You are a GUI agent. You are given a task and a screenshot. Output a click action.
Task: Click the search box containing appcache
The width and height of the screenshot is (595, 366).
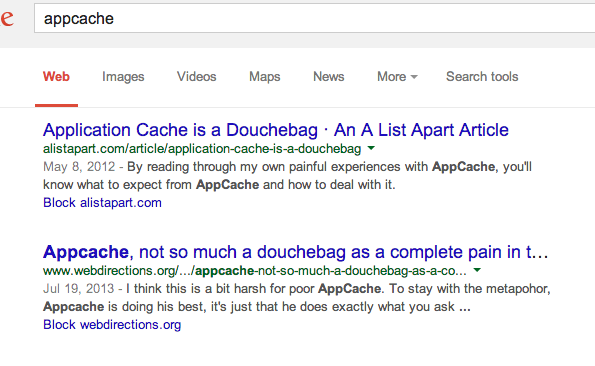[315, 18]
